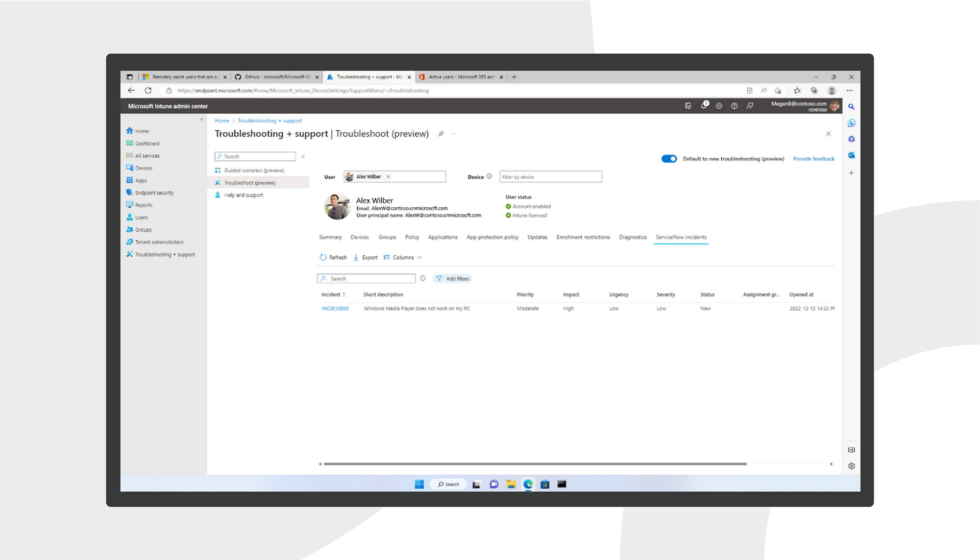Click the Export download icon
The width and height of the screenshot is (980, 560).
356,257
